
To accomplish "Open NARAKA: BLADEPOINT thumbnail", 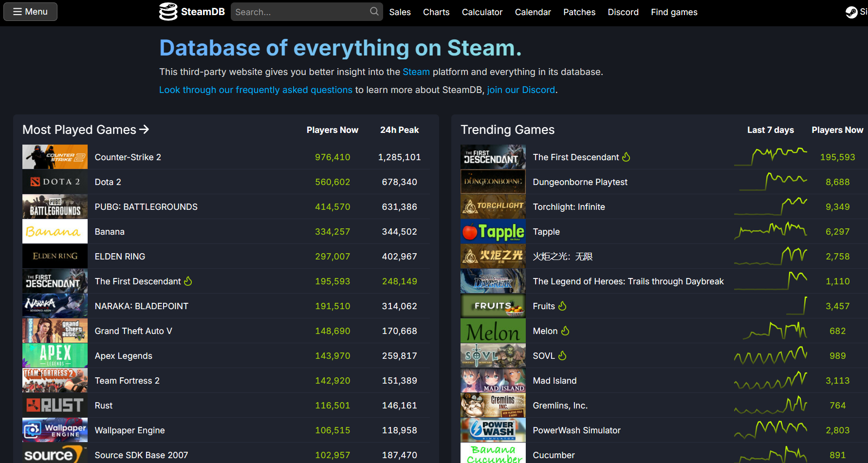I will click(55, 306).
